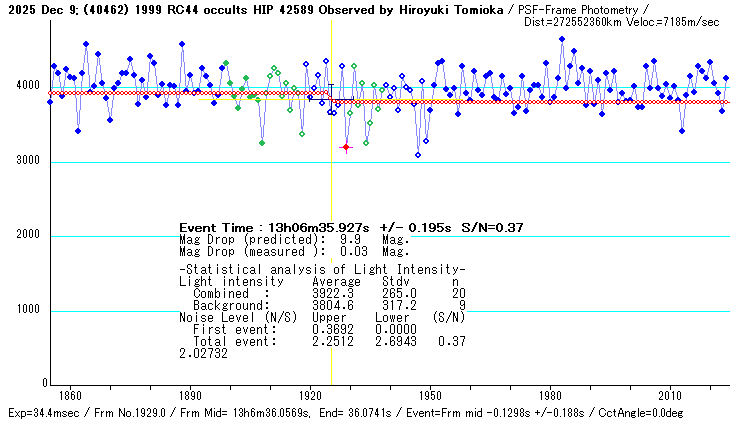Click the highest blue diamond near frame 1983

click(562, 39)
